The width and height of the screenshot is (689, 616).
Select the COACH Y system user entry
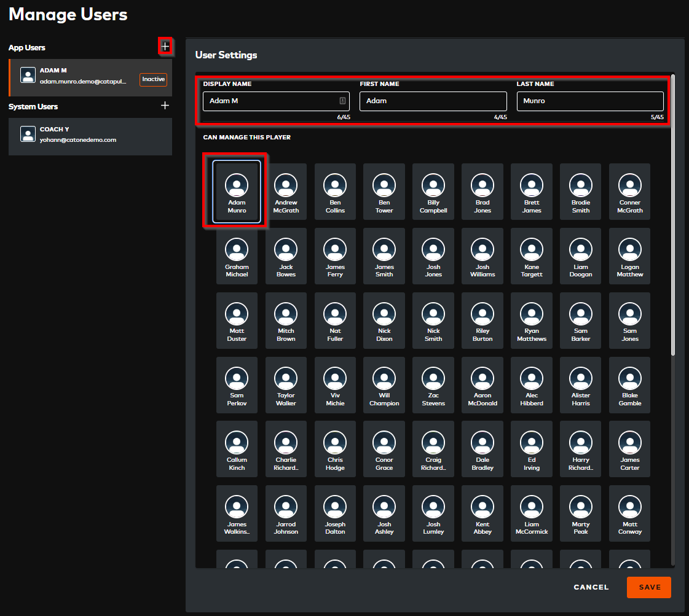coord(90,136)
